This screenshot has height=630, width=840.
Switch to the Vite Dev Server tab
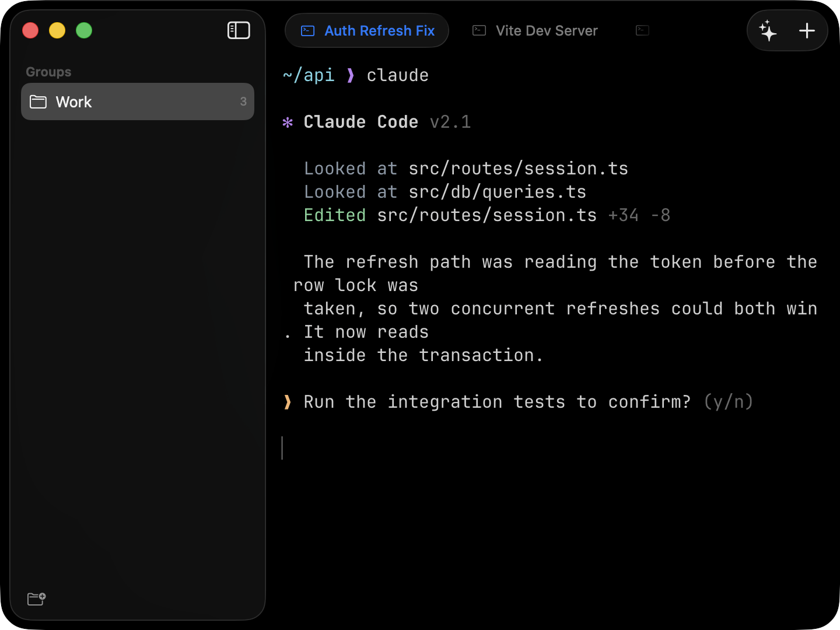[x=535, y=30]
